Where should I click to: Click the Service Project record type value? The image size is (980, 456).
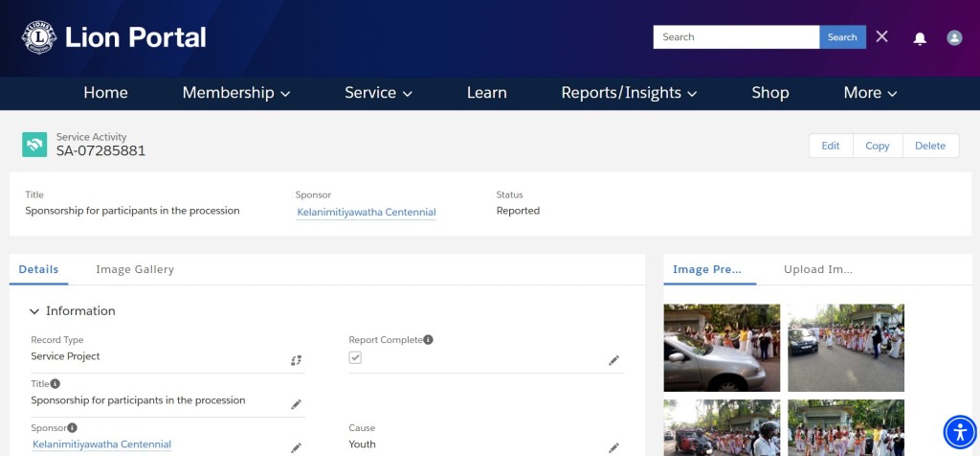click(x=66, y=356)
